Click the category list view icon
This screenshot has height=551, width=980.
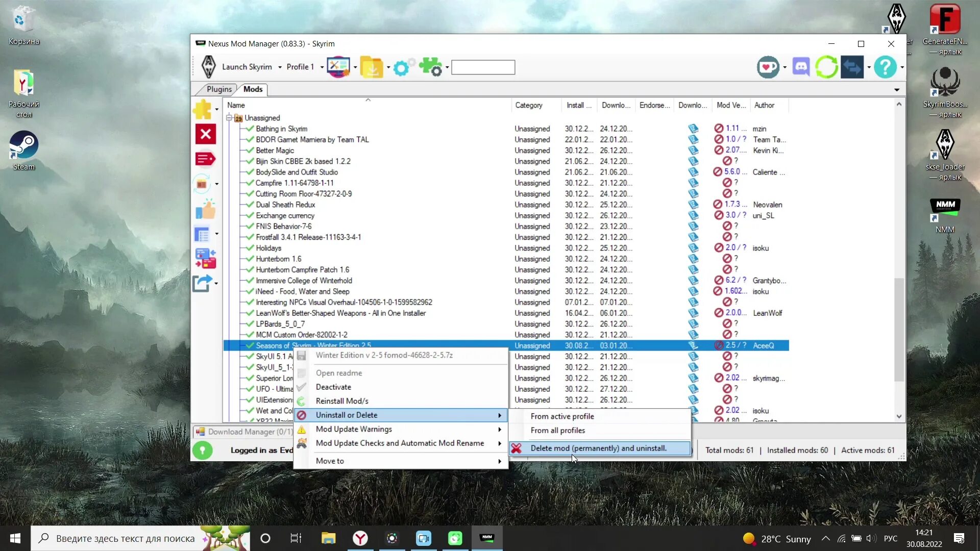point(202,234)
